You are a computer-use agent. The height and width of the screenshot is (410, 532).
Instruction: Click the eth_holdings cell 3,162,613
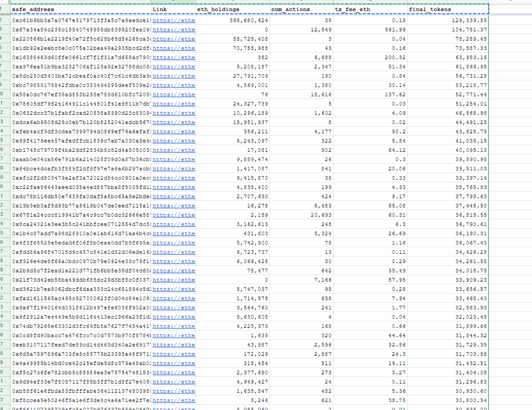point(232,224)
